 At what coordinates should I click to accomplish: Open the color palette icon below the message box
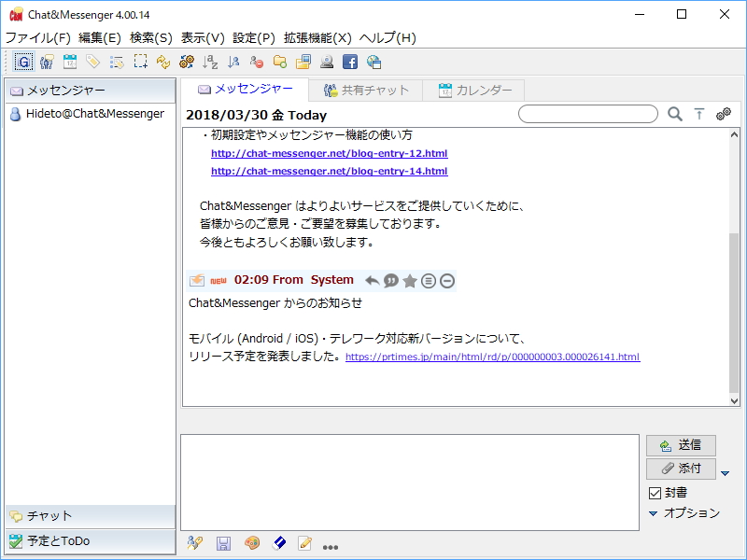click(x=252, y=544)
